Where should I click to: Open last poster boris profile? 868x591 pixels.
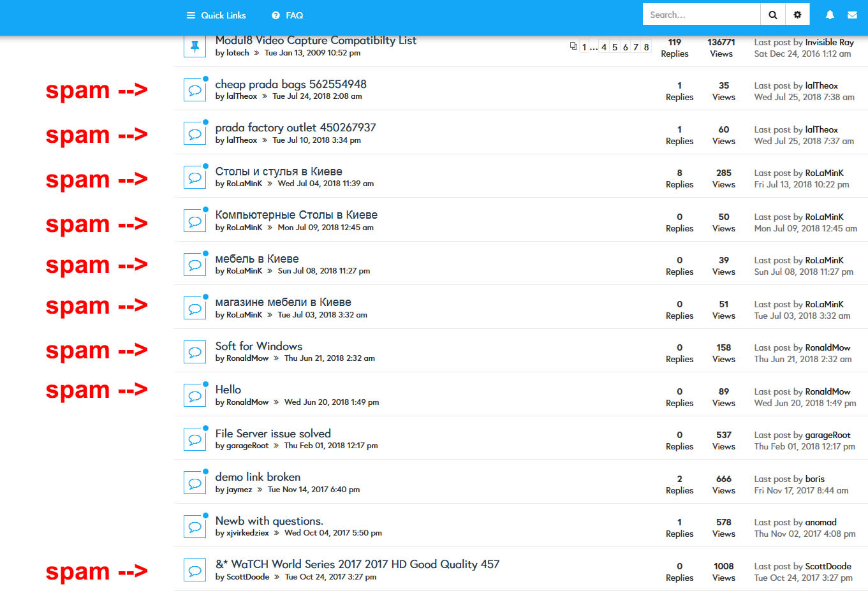[x=814, y=479]
